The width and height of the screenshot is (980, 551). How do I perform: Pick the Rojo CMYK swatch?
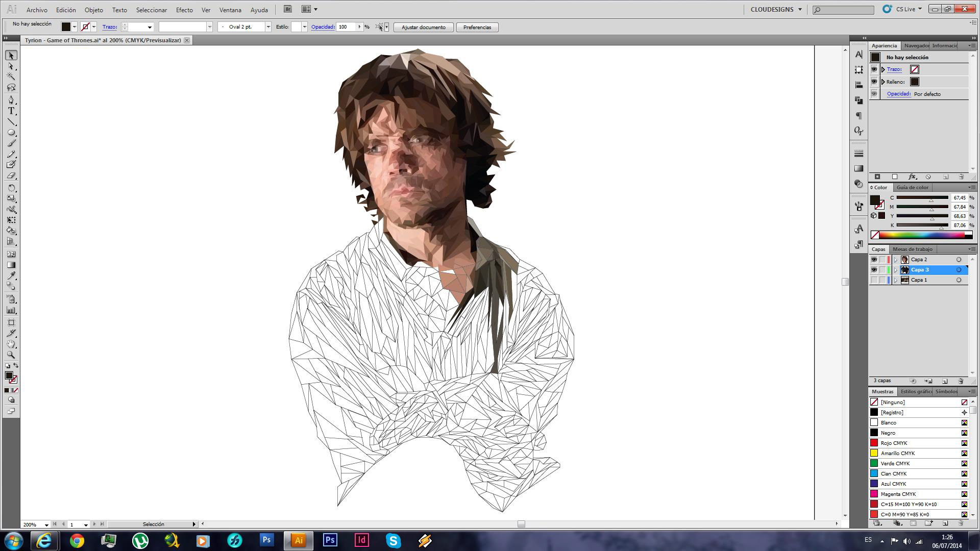click(x=893, y=443)
